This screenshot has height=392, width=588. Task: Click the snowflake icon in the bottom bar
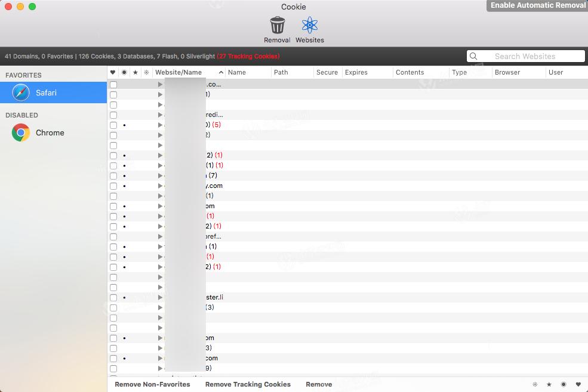pyautogui.click(x=534, y=384)
